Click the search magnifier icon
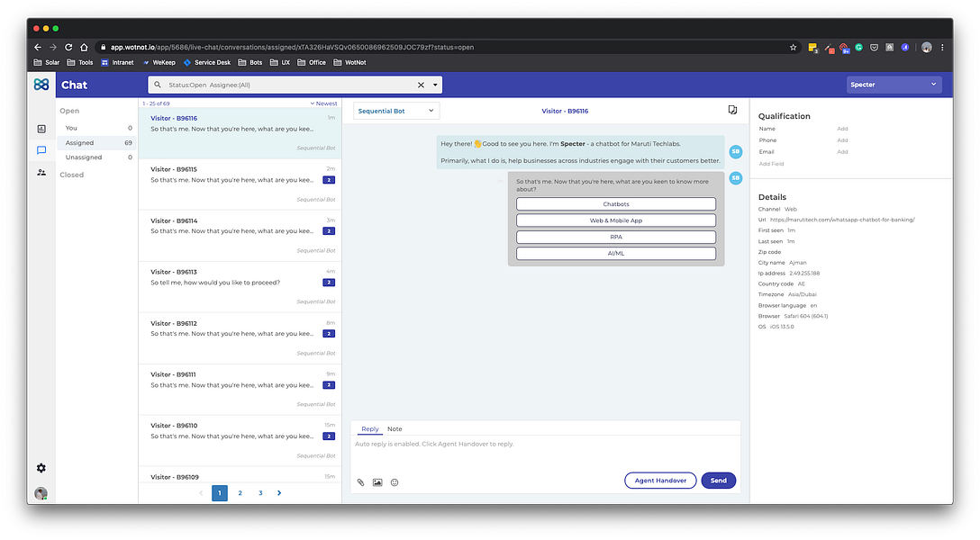Screen dimensions: 980x540 (x=158, y=85)
